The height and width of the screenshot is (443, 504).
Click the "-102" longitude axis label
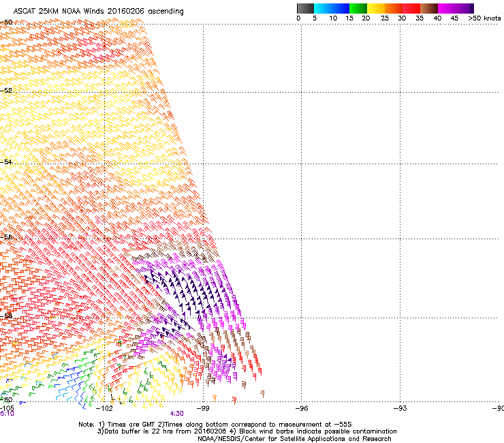click(x=104, y=408)
